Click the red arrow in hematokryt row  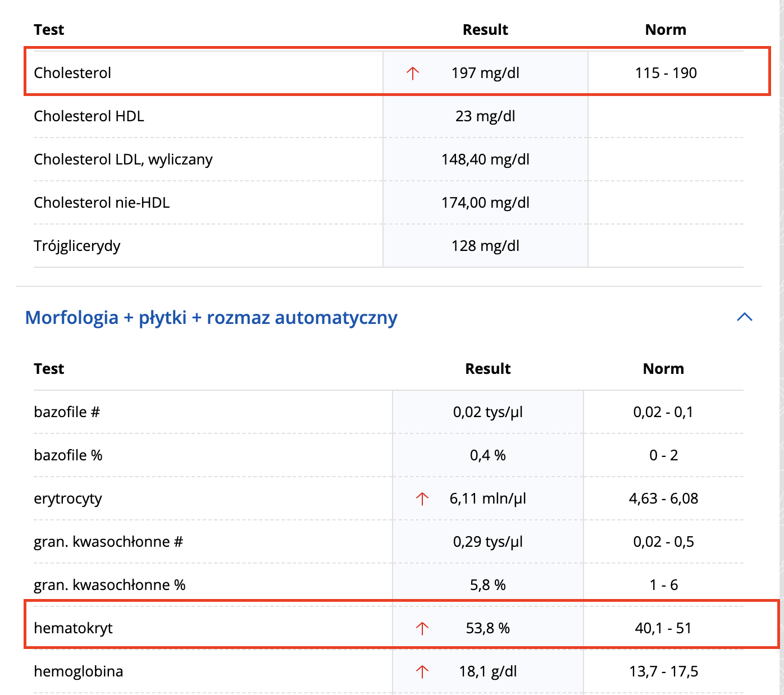pos(422,628)
